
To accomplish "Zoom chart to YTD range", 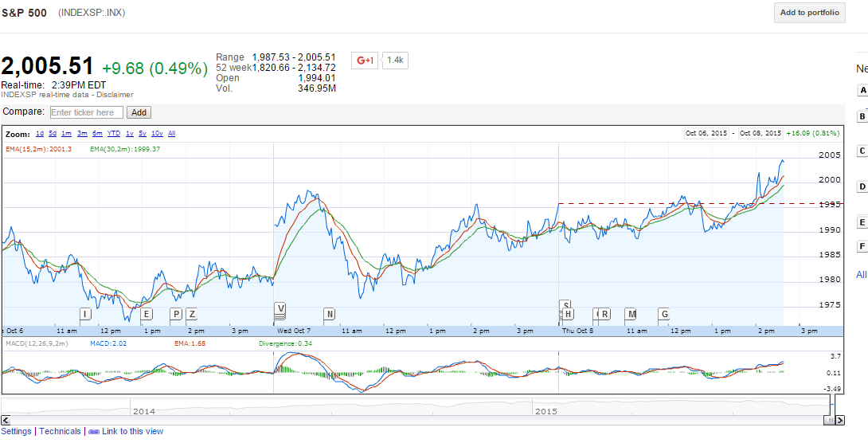I will point(114,134).
